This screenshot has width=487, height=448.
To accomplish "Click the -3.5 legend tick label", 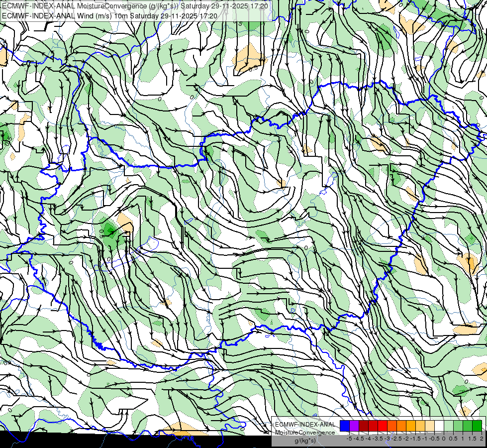I will [x=378, y=439].
